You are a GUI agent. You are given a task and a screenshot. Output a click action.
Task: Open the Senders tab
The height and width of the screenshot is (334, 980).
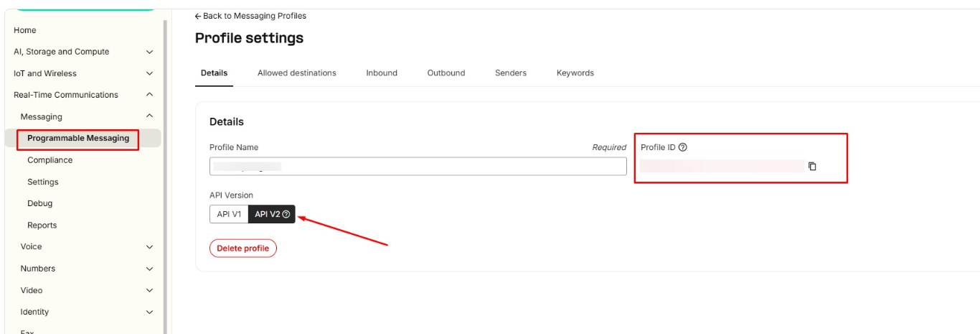[510, 73]
